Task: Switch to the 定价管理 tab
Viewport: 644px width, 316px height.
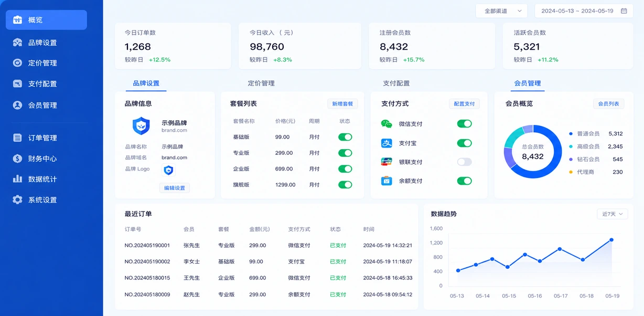Action: [261, 83]
